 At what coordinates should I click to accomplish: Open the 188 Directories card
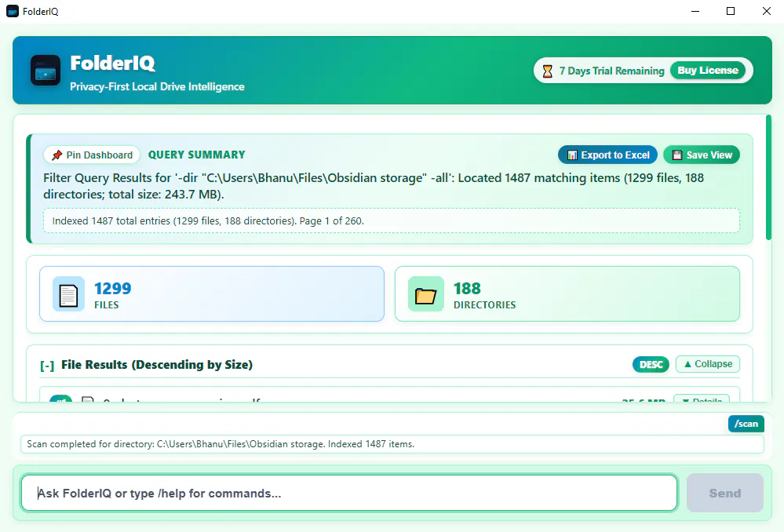pyautogui.click(x=567, y=294)
